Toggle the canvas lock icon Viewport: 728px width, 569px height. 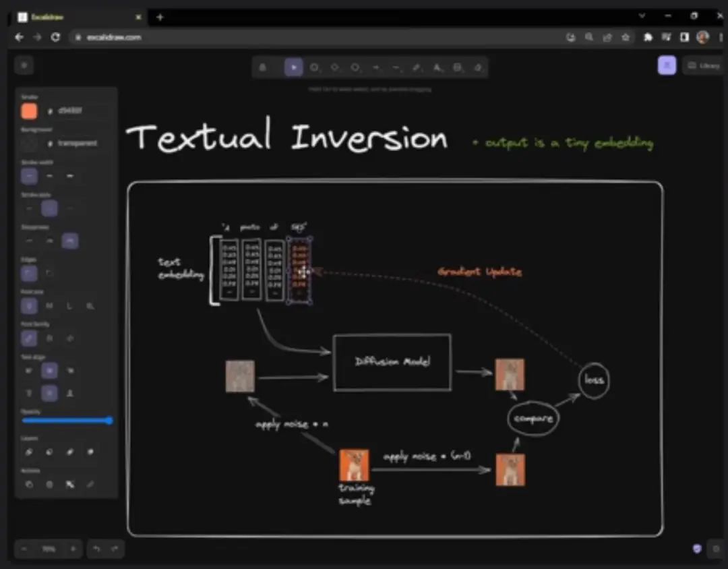click(263, 67)
